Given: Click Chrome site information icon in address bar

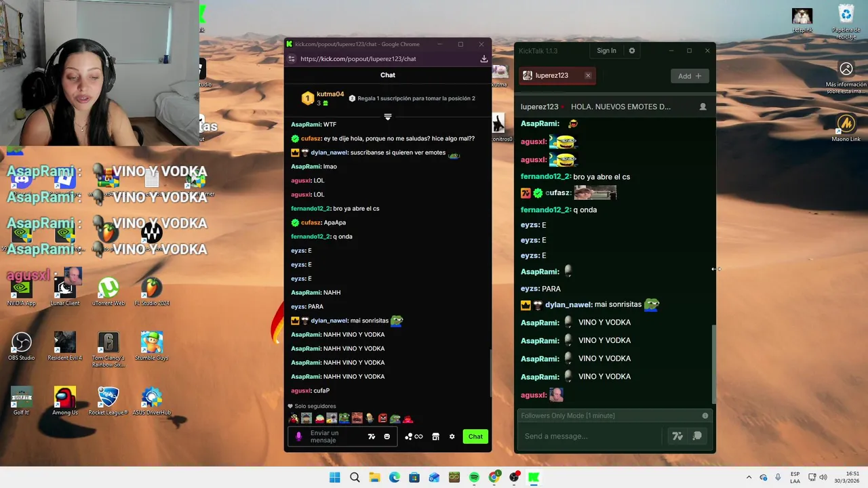Looking at the screenshot, I should [292, 59].
